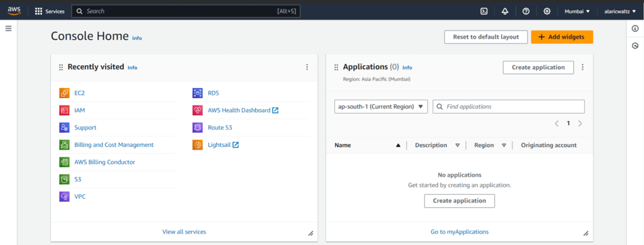Open the VPC link
The width and height of the screenshot is (644, 245).
coord(80,196)
